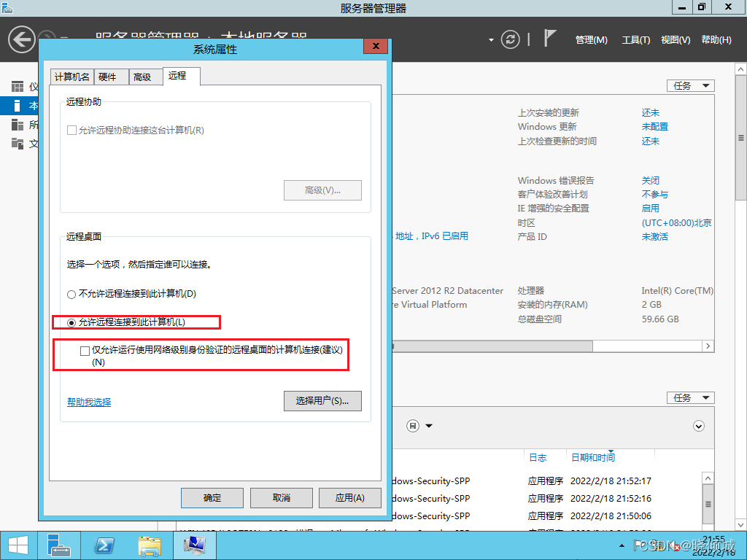Open the 帮助(H) menu

[x=716, y=40]
